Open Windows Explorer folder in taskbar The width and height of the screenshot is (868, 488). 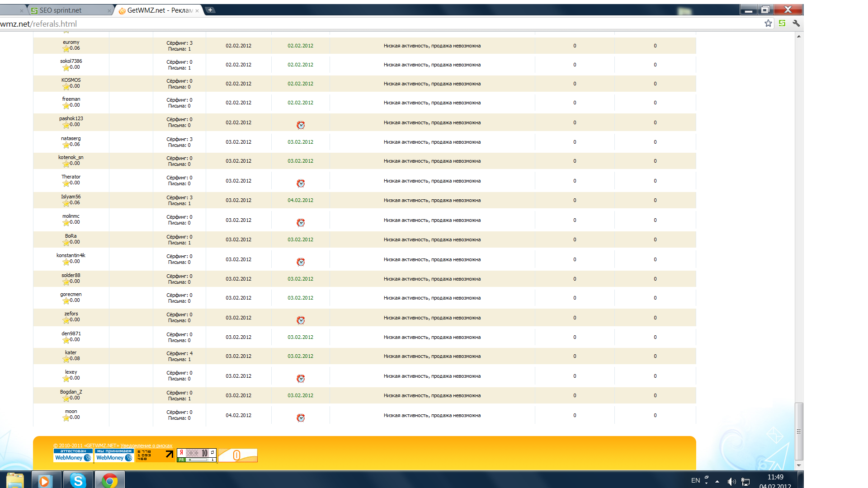15,480
